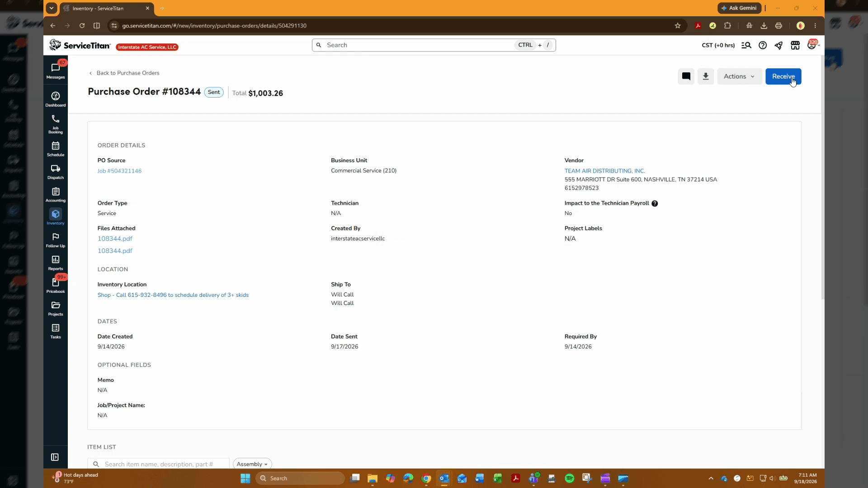Bookmark this page with the star icon
Image resolution: width=868 pixels, height=488 pixels.
678,26
